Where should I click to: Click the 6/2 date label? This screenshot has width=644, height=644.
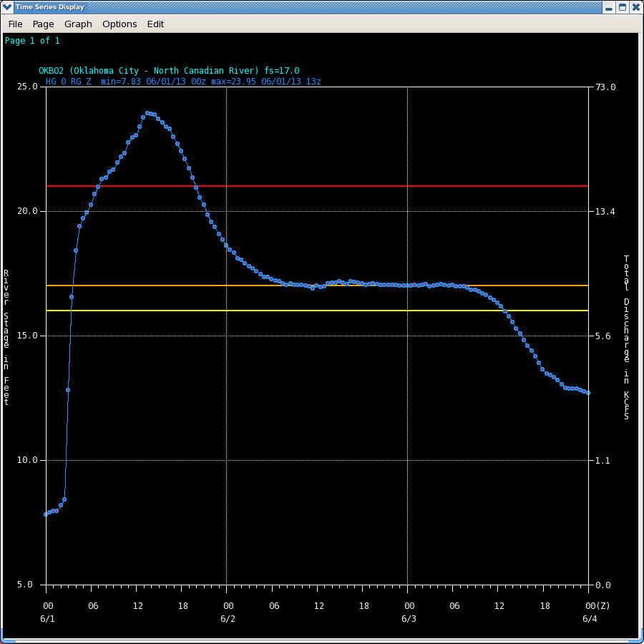click(x=228, y=619)
